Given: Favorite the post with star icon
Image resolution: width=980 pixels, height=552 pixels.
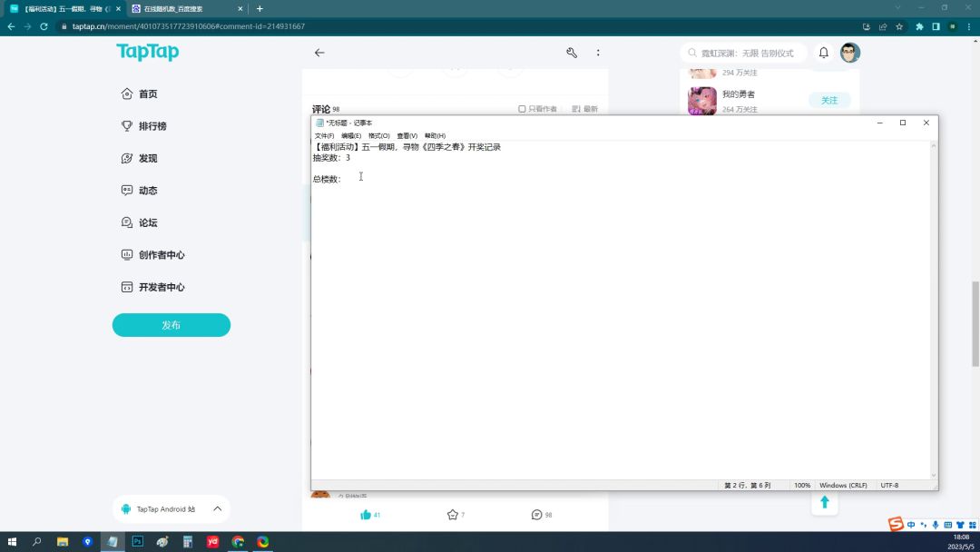Looking at the screenshot, I should tap(453, 515).
